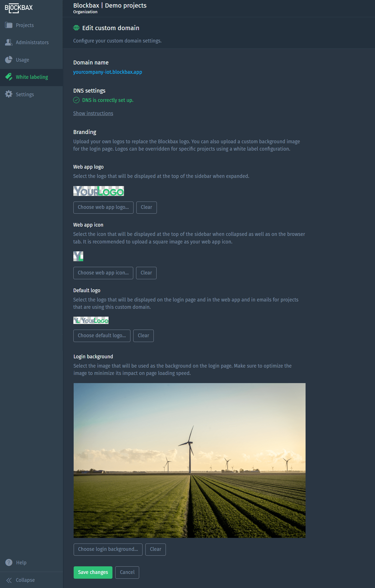Open Usage pie chart icon
This screenshot has width=375, height=588.
[9, 60]
